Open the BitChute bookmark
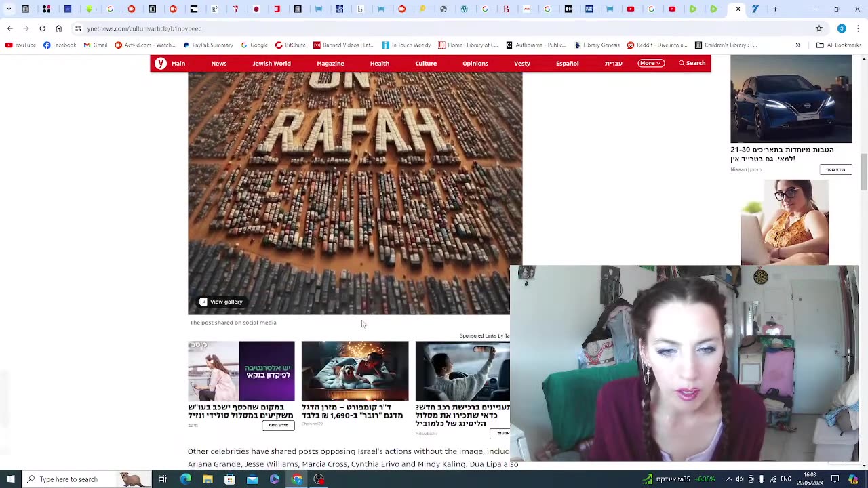Viewport: 868px width, 488px height. click(x=290, y=45)
